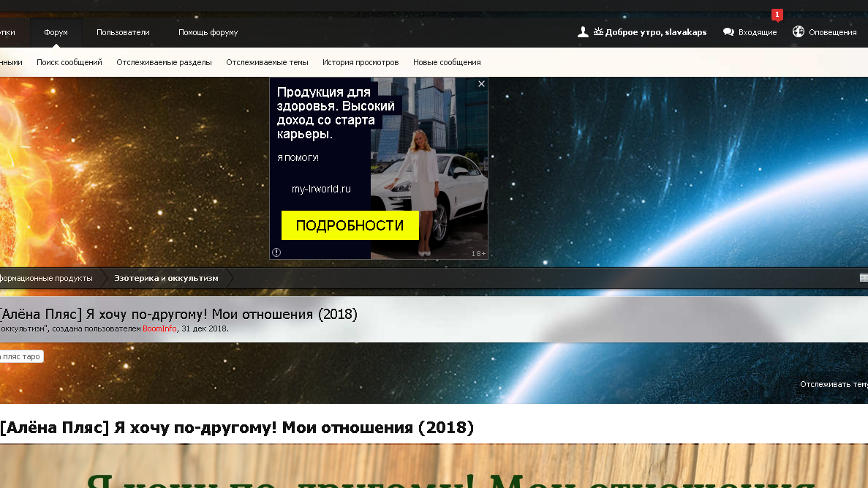This screenshot has width=868, height=488.
Task: Show Новые сообщения
Action: point(447,62)
